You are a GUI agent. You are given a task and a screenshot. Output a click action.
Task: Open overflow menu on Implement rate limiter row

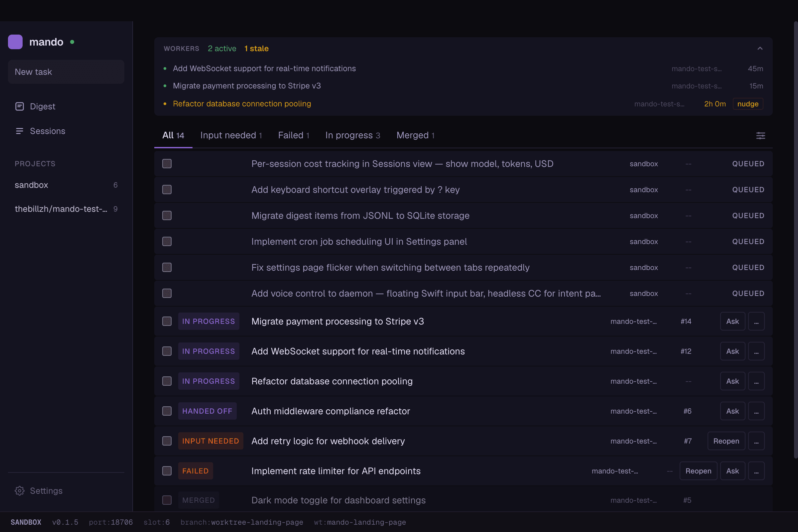756,470
